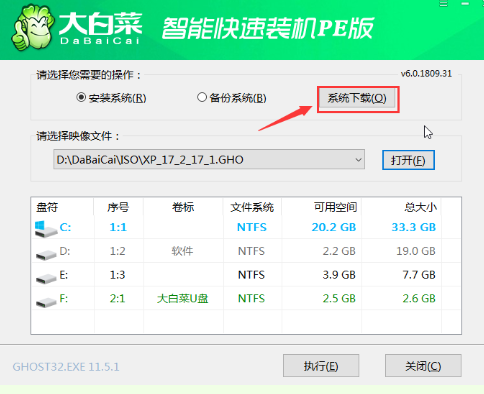Click the 文件系统 column header

tap(252, 207)
